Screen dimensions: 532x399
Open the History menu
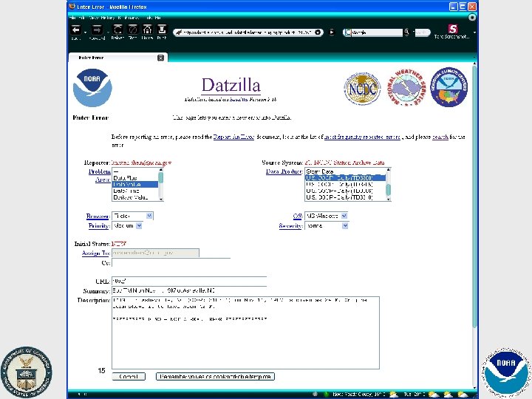click(108, 18)
